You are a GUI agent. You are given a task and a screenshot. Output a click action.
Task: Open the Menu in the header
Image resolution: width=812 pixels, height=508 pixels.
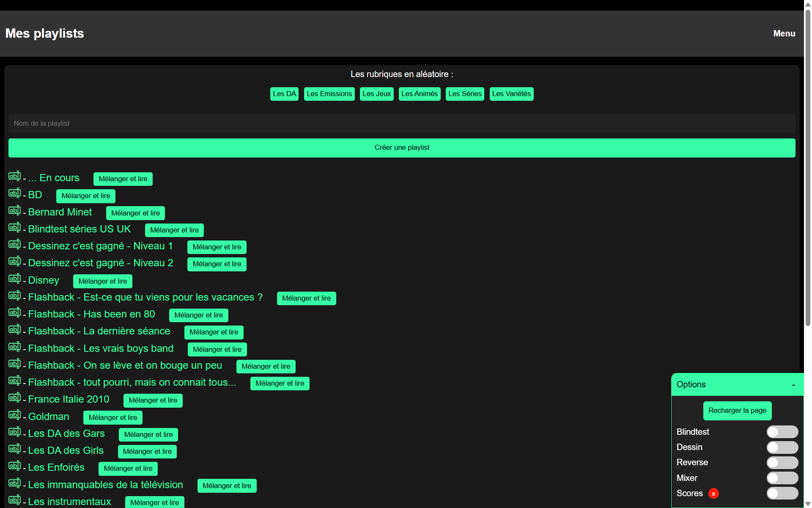784,33
